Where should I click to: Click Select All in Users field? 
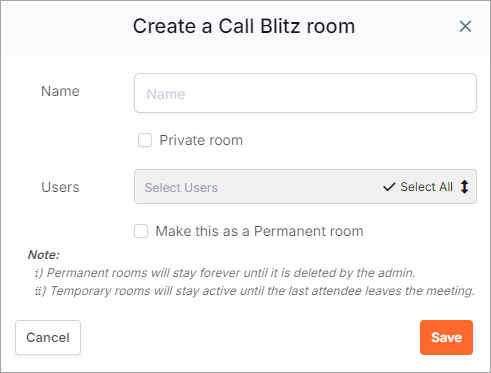tap(426, 187)
